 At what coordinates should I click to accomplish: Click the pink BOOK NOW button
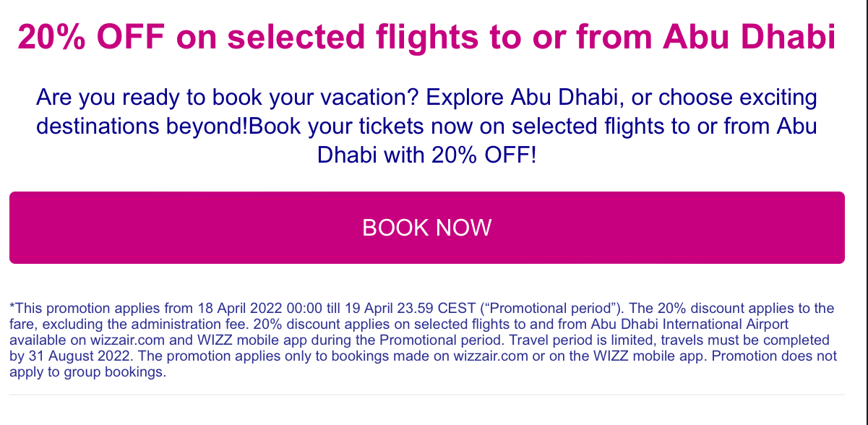[426, 228]
